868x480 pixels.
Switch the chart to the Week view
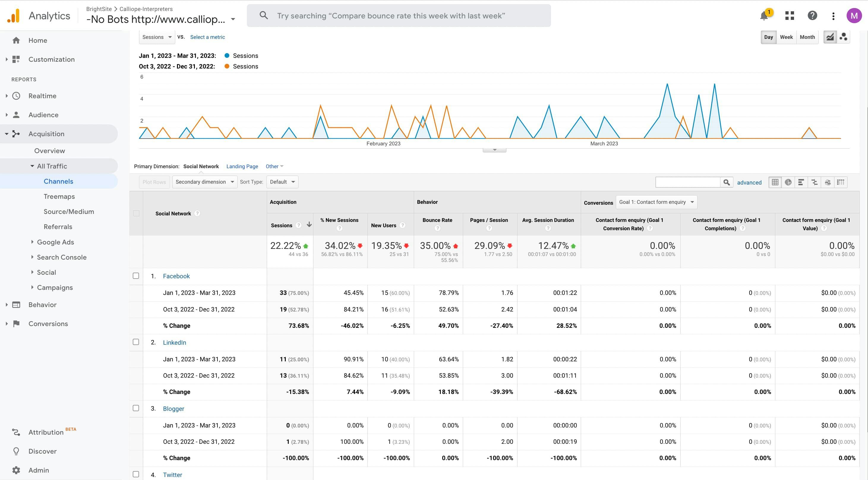pyautogui.click(x=786, y=37)
